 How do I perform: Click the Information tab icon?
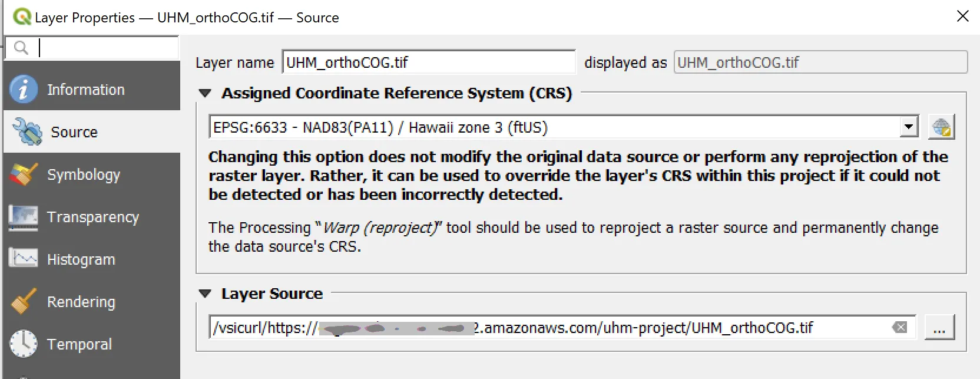[24, 90]
